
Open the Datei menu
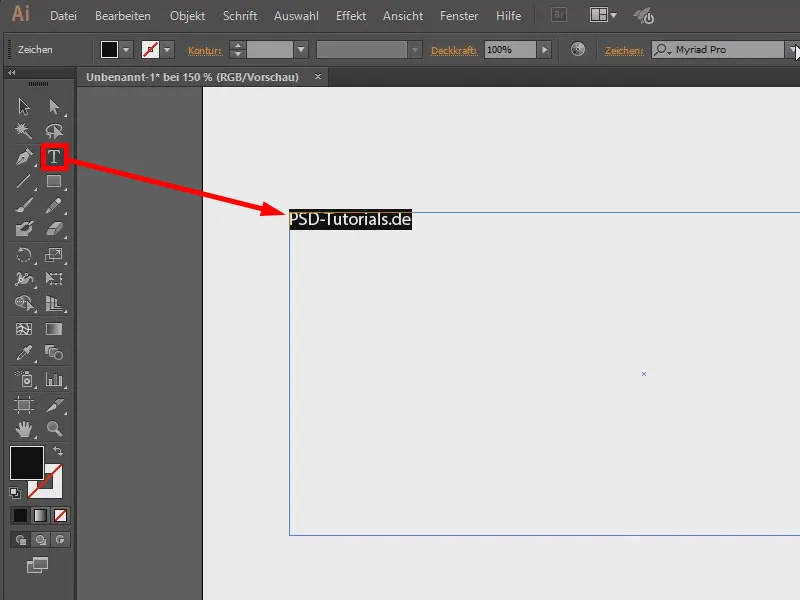point(63,16)
